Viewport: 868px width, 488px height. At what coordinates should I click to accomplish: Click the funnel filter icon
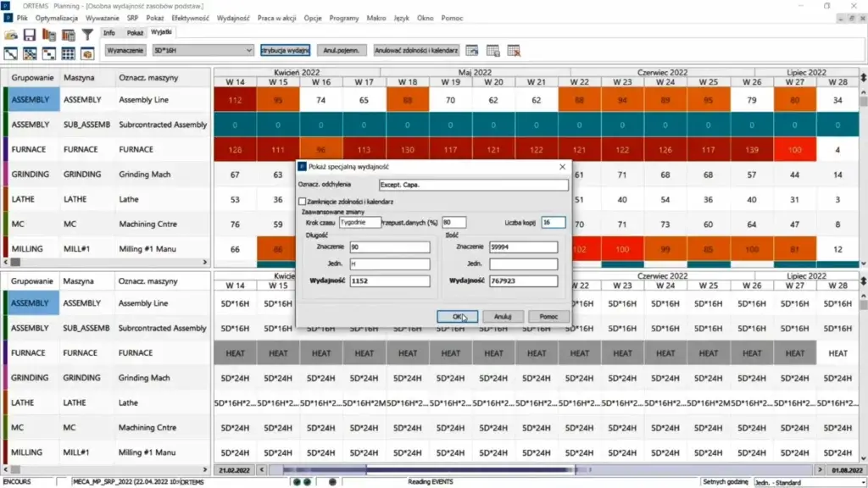coord(86,35)
